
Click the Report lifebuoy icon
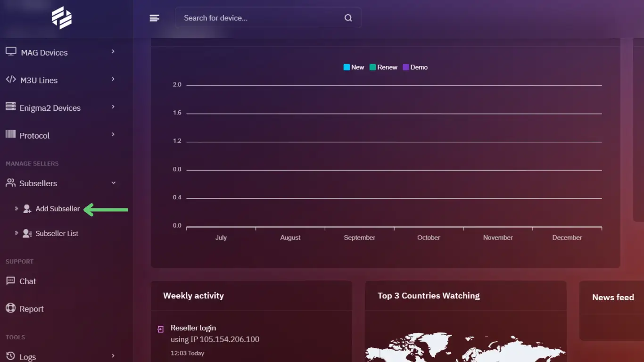[10, 308]
